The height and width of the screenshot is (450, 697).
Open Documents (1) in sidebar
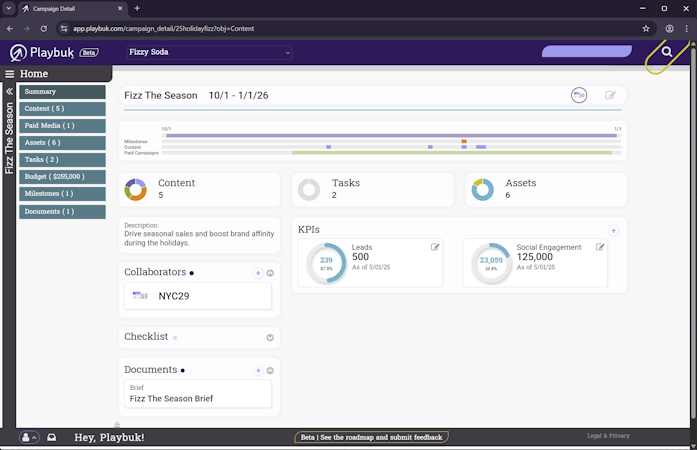point(62,212)
